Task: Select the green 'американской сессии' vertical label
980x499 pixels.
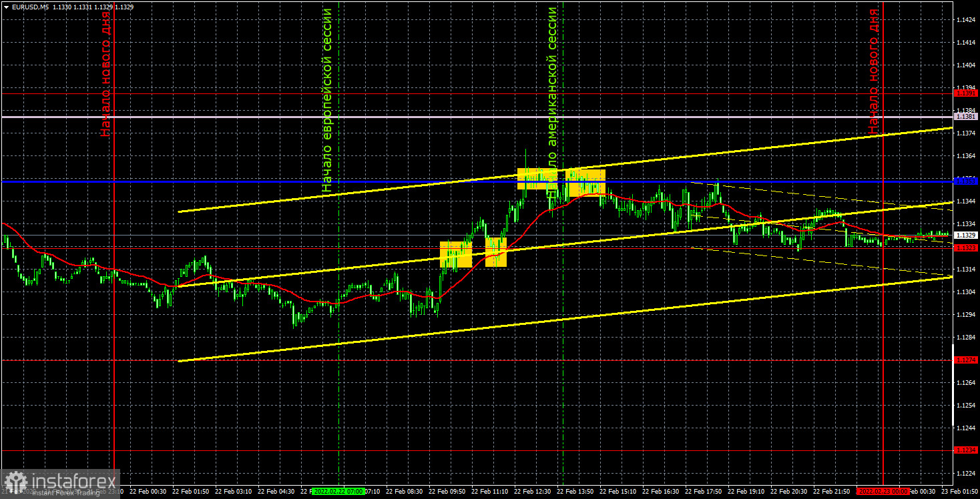Action: pos(552,75)
